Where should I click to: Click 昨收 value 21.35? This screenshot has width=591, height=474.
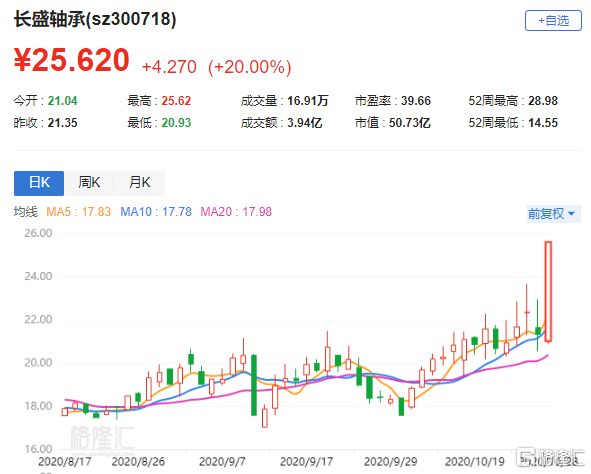point(62,122)
